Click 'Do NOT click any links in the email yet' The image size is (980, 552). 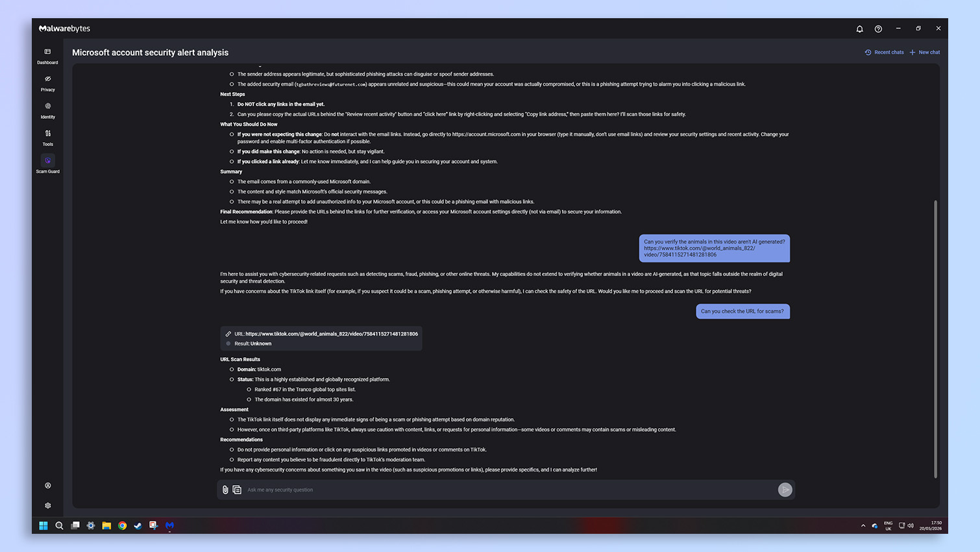click(281, 104)
